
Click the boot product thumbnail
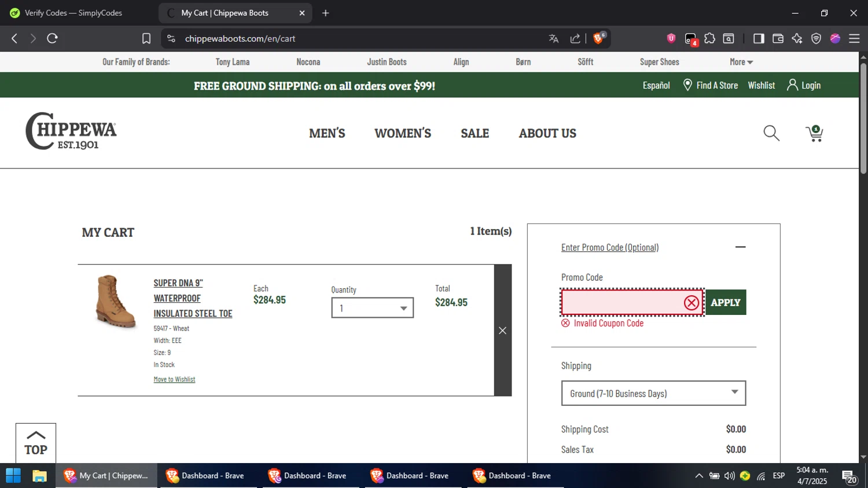[x=115, y=302]
